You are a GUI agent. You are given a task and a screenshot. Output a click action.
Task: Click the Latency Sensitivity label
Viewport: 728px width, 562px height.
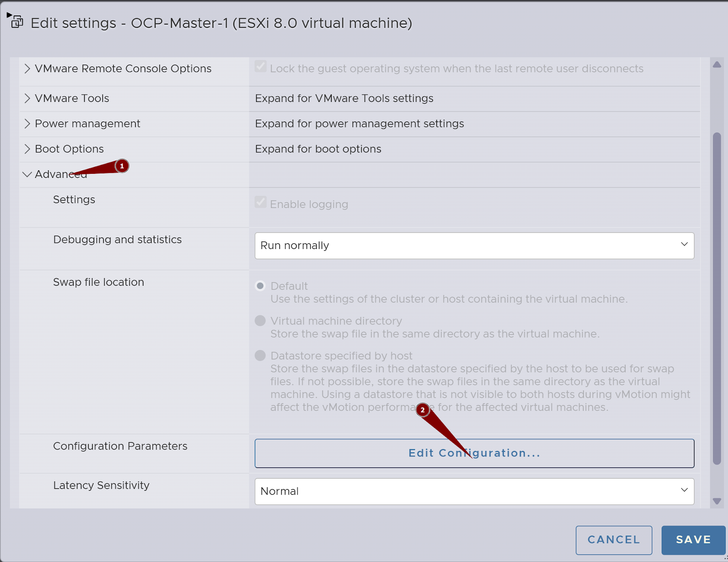101,486
